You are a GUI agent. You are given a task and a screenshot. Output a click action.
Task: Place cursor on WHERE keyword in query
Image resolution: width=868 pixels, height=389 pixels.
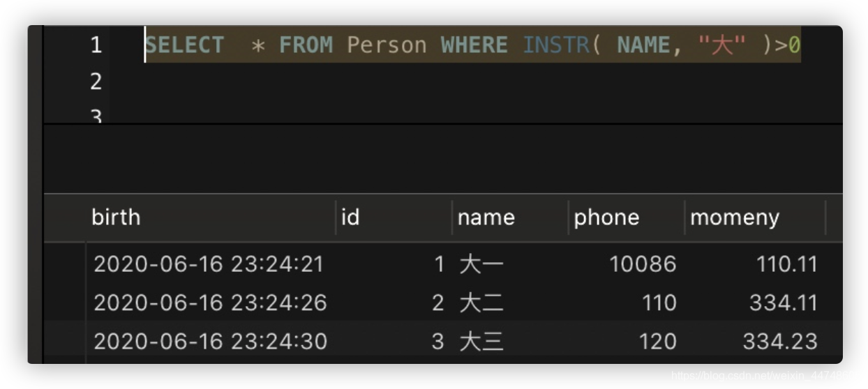point(474,45)
